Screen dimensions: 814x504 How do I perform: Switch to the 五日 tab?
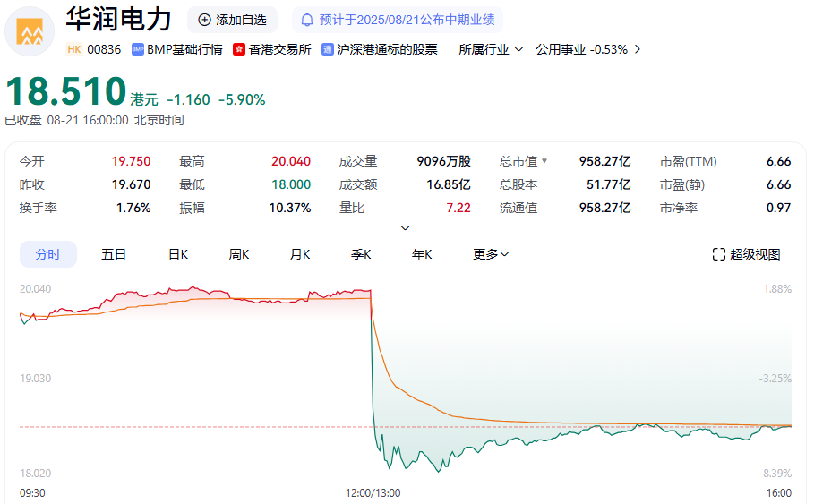tap(114, 254)
